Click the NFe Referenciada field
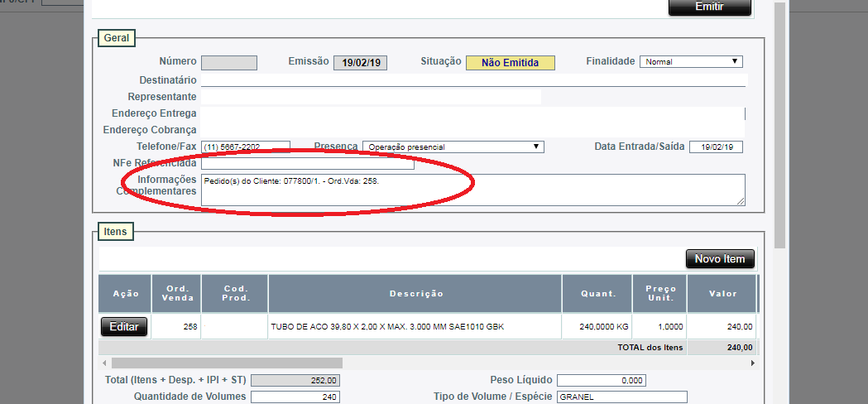868x404 pixels. [x=295, y=163]
